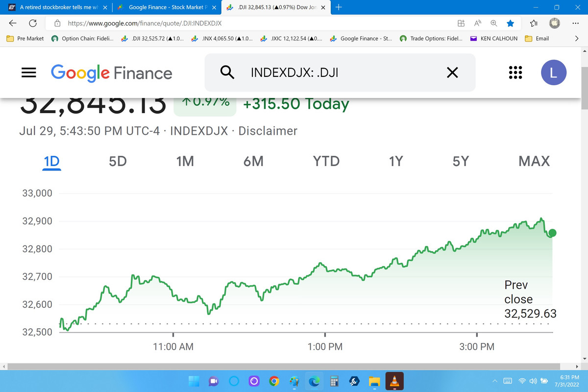Screen dimensions: 588x392
Task: Launch Google Chrome from the taskbar
Action: click(x=274, y=381)
